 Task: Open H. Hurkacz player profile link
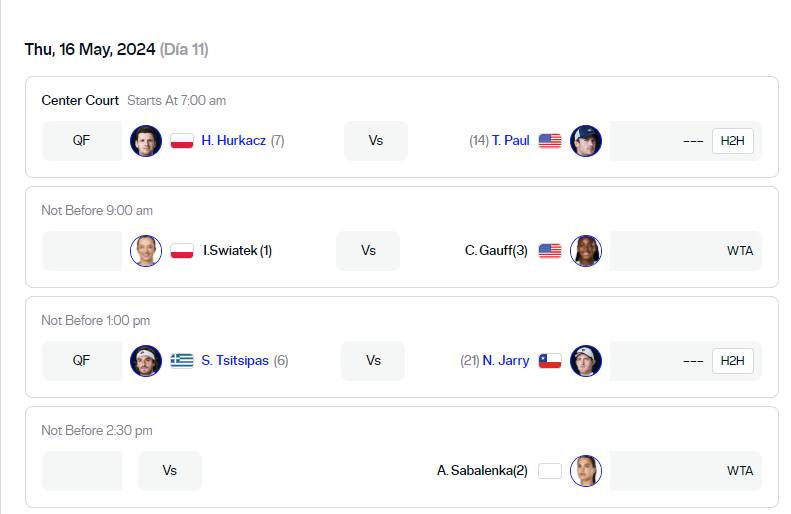pos(233,141)
